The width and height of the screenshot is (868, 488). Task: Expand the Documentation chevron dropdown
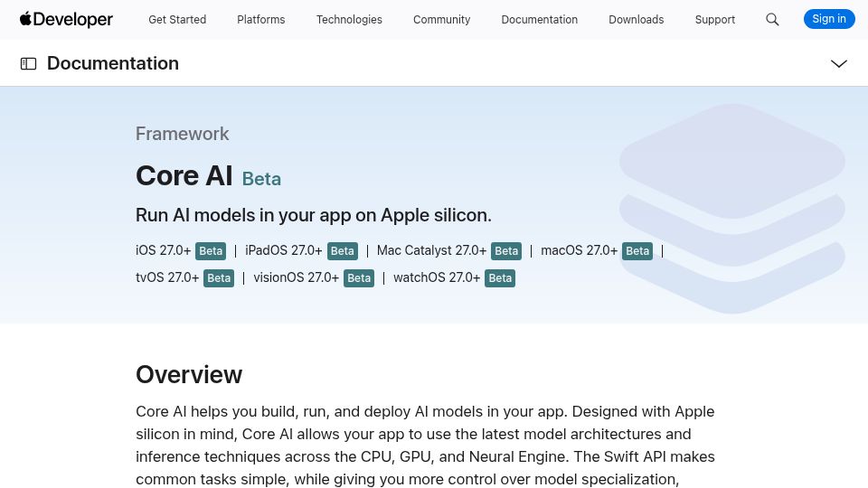(x=839, y=63)
